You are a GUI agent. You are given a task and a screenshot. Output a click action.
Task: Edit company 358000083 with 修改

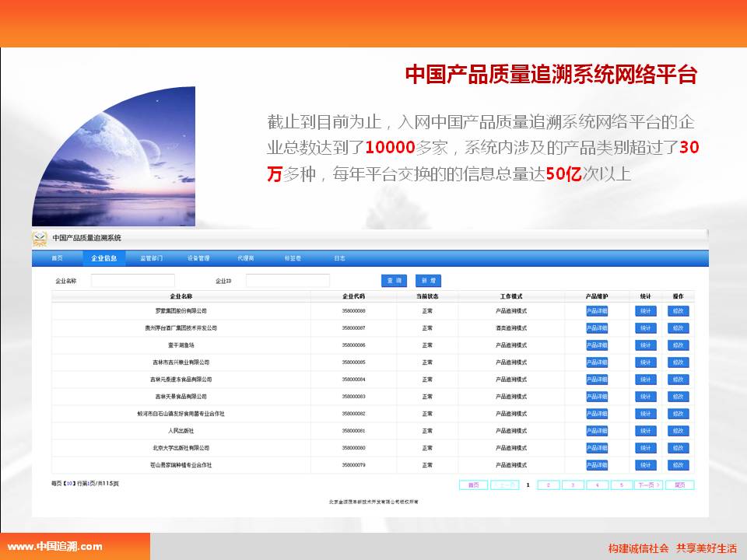[x=679, y=397]
